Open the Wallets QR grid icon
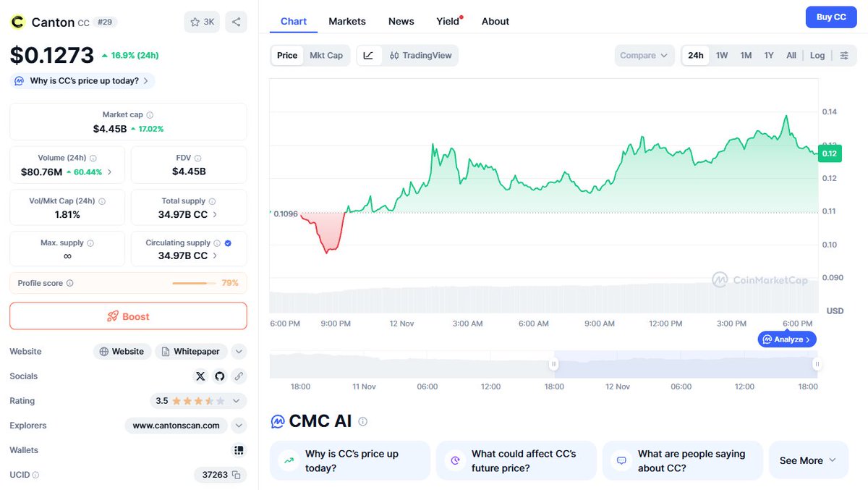The width and height of the screenshot is (868, 490). 239,450
